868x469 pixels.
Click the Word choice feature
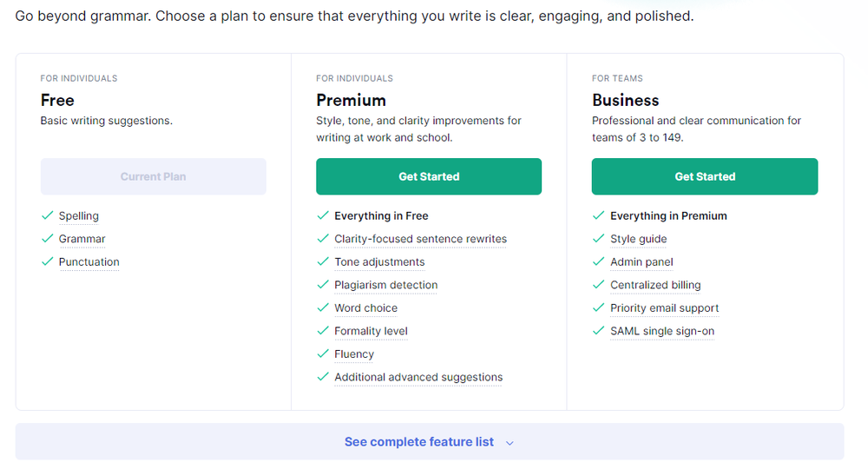[x=365, y=308]
